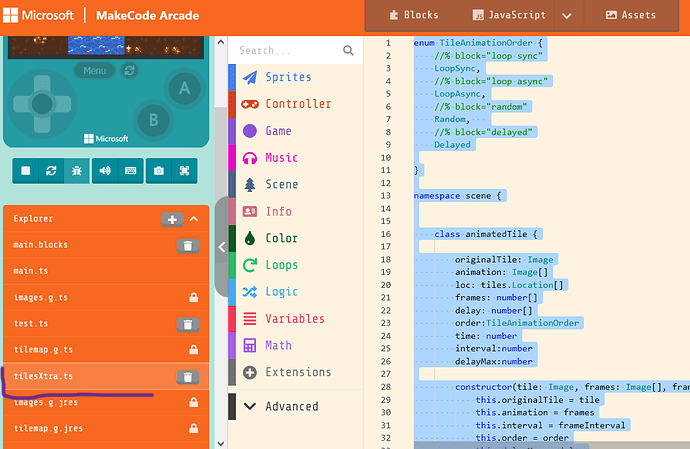Switch to Blocks editor

tap(414, 15)
